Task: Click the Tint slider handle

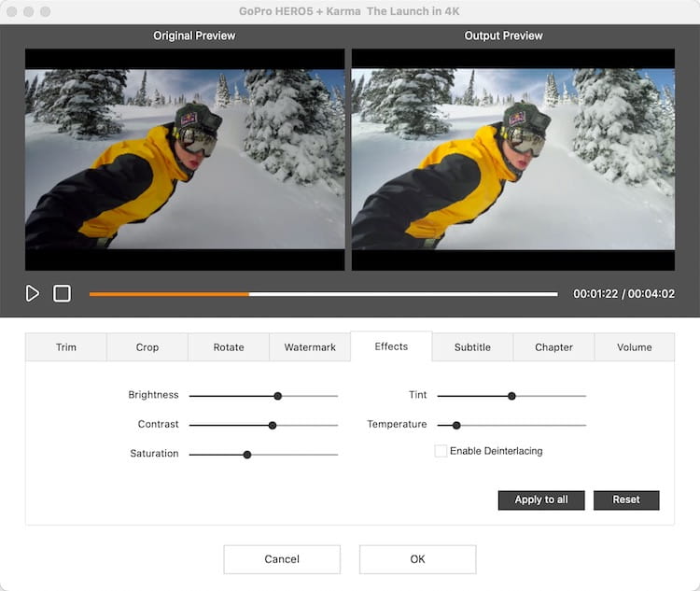Action: [511, 396]
